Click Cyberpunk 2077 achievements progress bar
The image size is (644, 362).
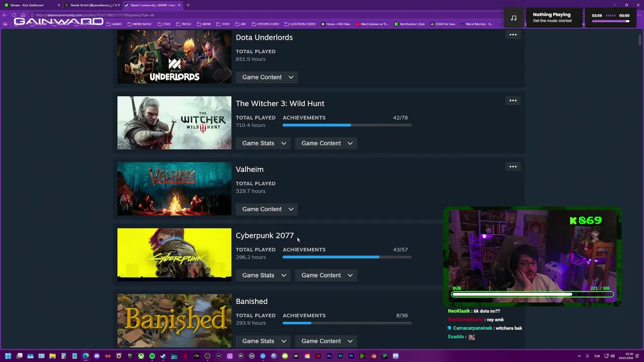pos(347,257)
